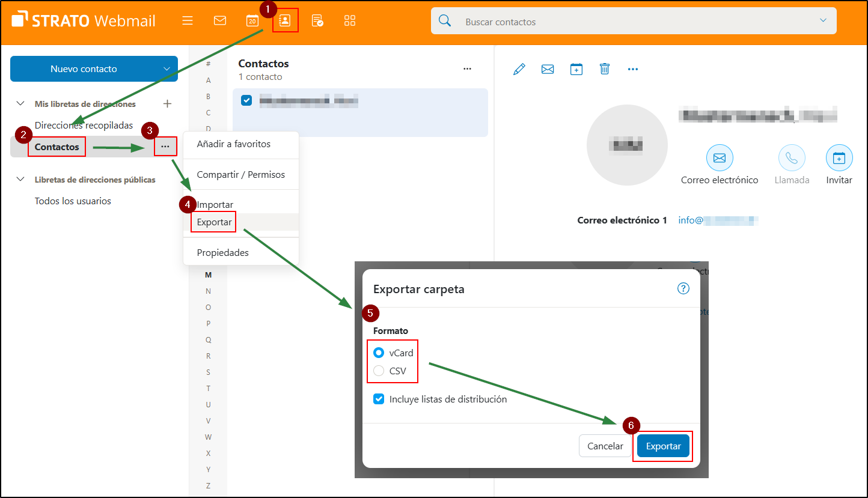Choose Exportar from the context menu

coord(215,222)
